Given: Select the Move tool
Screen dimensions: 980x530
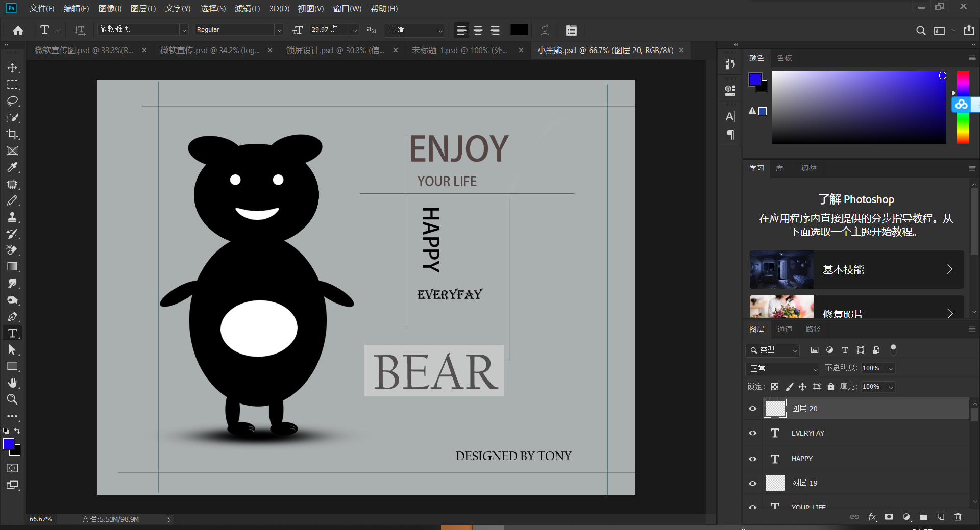Looking at the screenshot, I should (x=12, y=68).
